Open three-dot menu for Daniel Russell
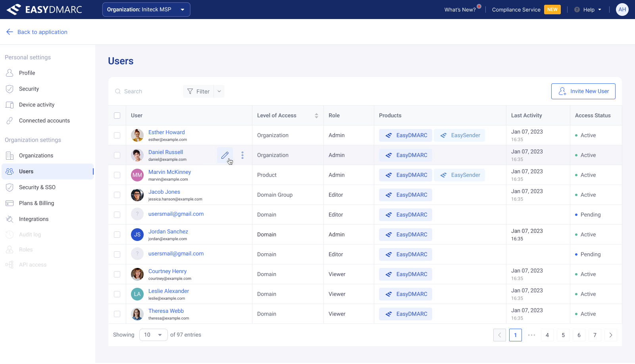The height and width of the screenshot is (364, 635). tap(242, 155)
